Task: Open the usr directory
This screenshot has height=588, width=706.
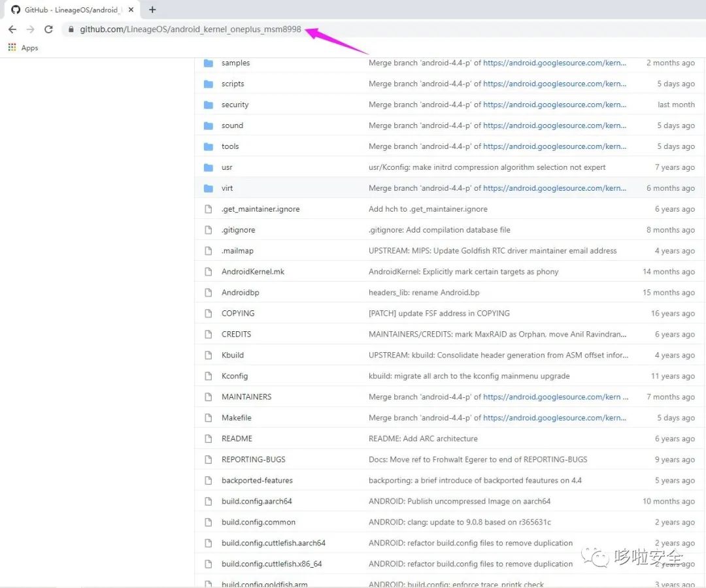Action: tap(227, 167)
